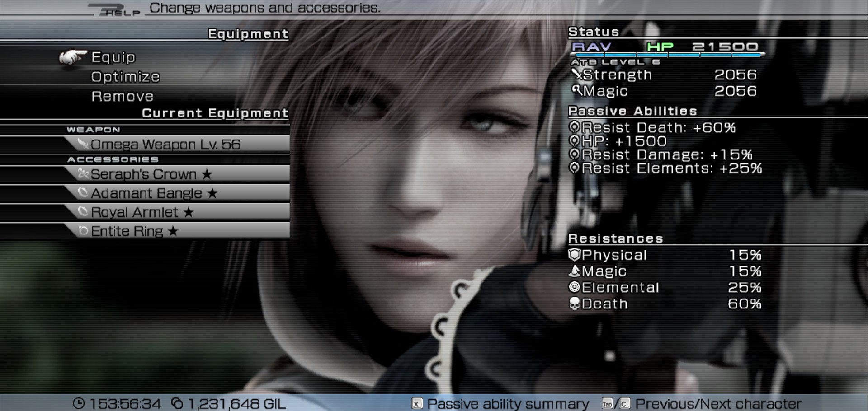Screen dimensions: 868x411
Task: Click the Strength value 2056
Action: [735, 75]
